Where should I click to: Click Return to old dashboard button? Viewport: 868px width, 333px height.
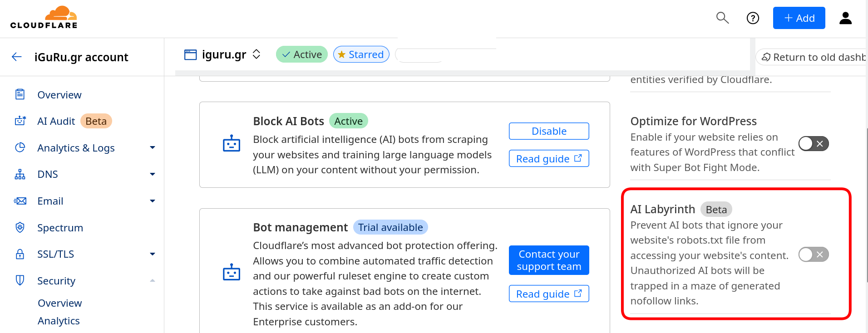point(812,57)
